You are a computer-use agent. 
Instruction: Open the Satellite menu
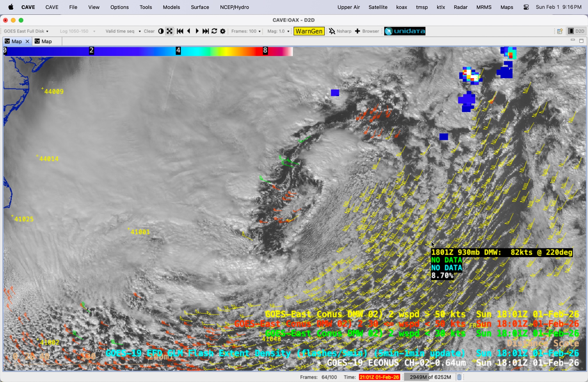[x=378, y=7]
